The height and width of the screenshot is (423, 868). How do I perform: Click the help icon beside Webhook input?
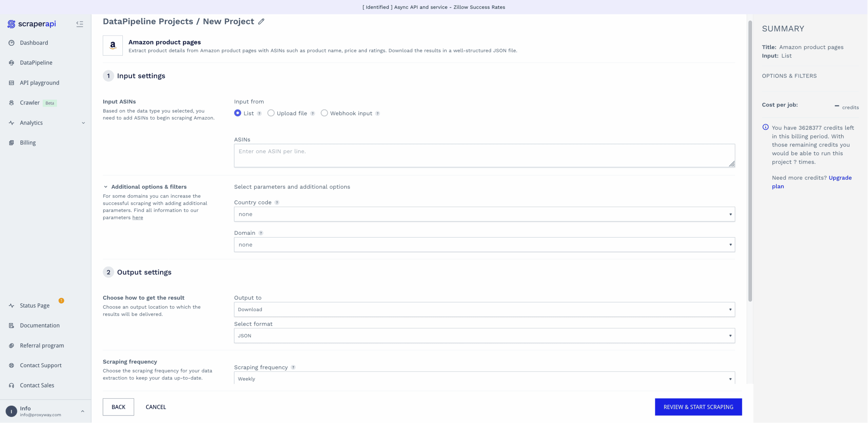tap(377, 114)
